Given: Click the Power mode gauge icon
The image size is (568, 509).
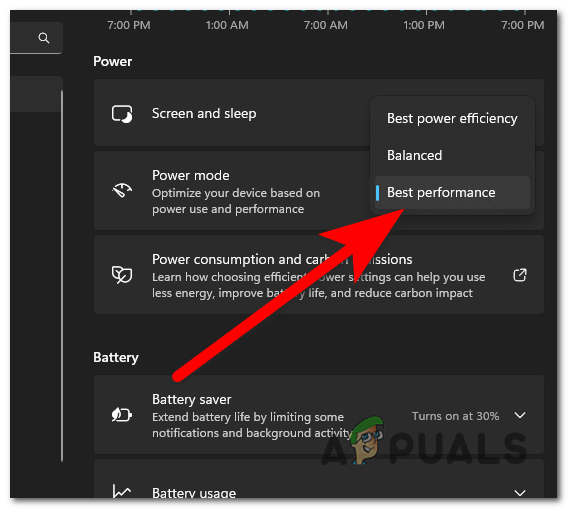Looking at the screenshot, I should pyautogui.click(x=122, y=190).
